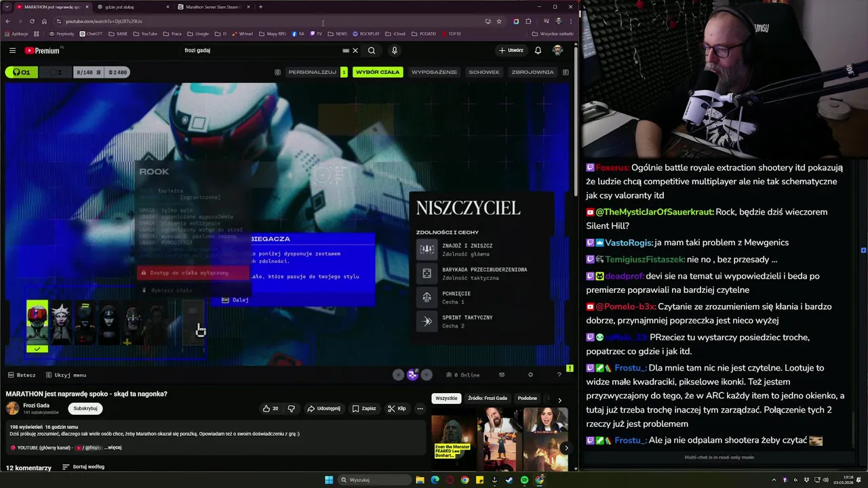Switch to the SCHOWEK game tab
Viewport: 868px width, 488px height.
484,72
